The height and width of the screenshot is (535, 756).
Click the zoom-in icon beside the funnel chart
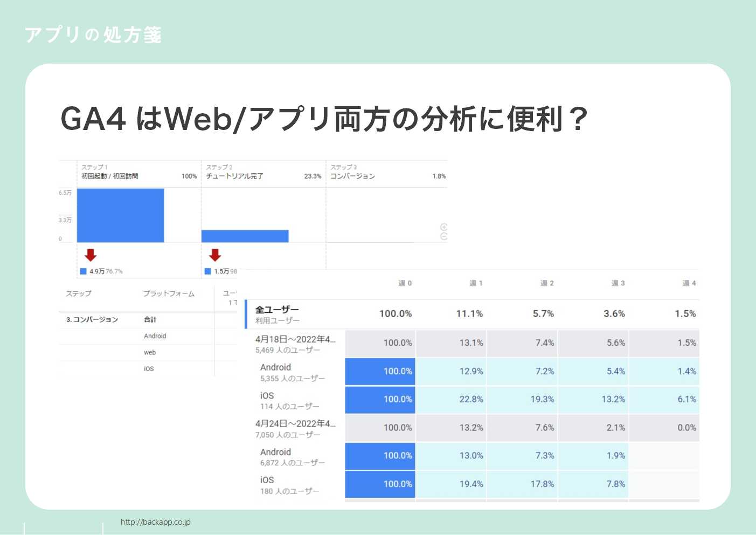click(x=443, y=227)
